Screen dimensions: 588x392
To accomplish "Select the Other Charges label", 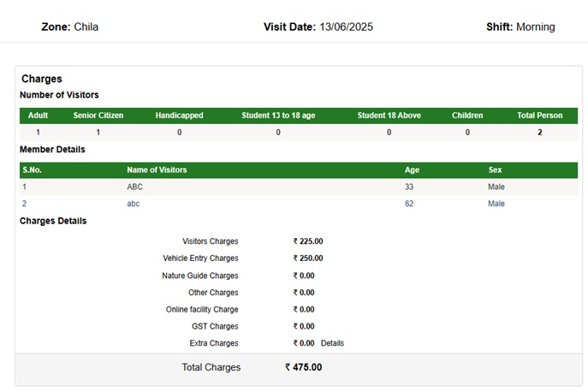I will pyautogui.click(x=213, y=293).
